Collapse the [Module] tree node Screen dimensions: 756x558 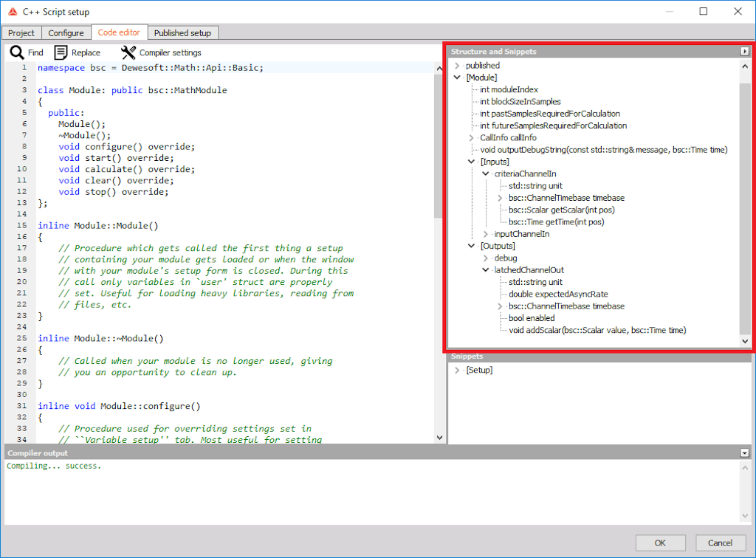pyautogui.click(x=457, y=77)
